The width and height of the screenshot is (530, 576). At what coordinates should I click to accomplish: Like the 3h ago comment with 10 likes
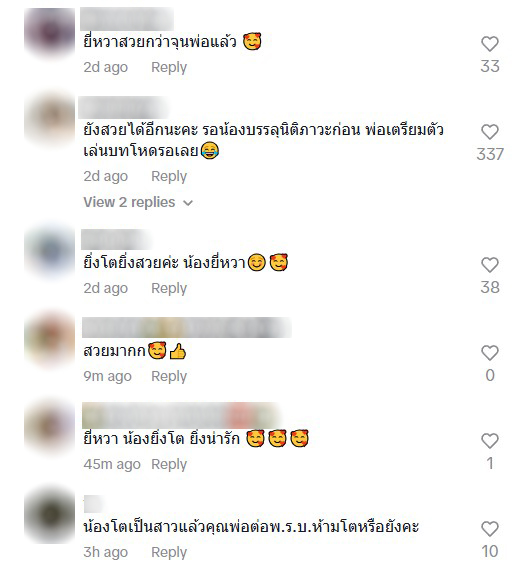tap(490, 529)
